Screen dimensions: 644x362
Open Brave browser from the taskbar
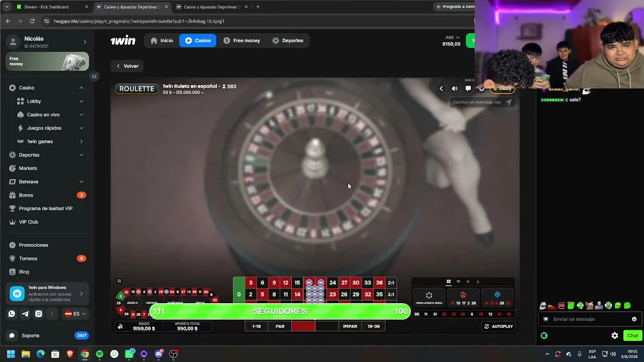tap(70, 354)
